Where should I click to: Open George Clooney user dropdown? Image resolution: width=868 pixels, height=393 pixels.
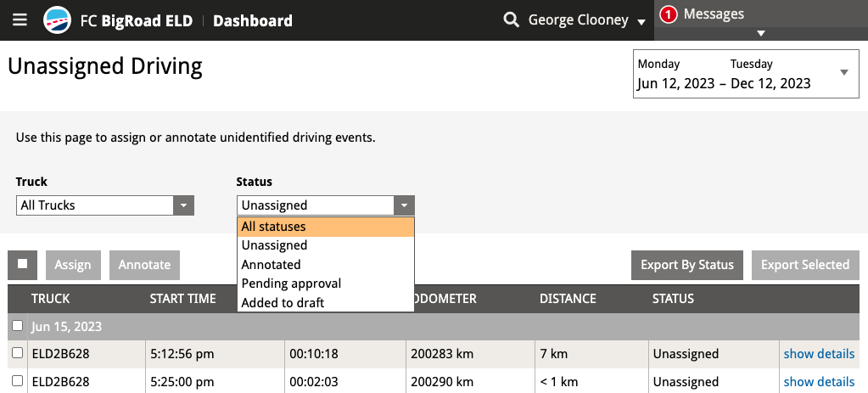tap(587, 20)
